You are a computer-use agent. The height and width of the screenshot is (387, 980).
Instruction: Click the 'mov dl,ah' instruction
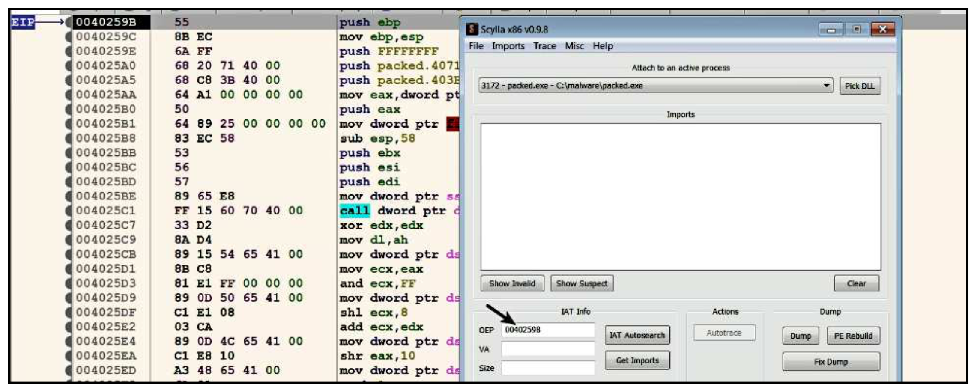(x=373, y=240)
